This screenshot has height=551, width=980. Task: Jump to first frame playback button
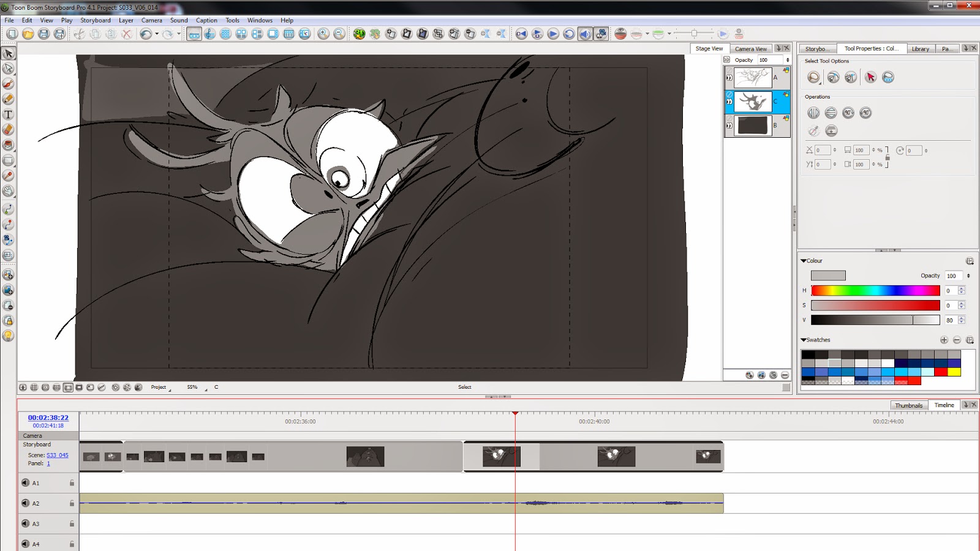(x=521, y=34)
